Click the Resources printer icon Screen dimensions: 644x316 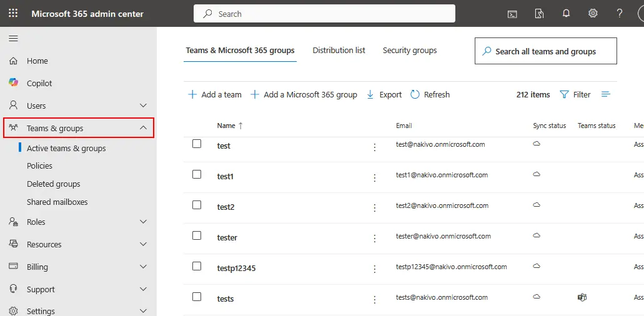(13, 244)
